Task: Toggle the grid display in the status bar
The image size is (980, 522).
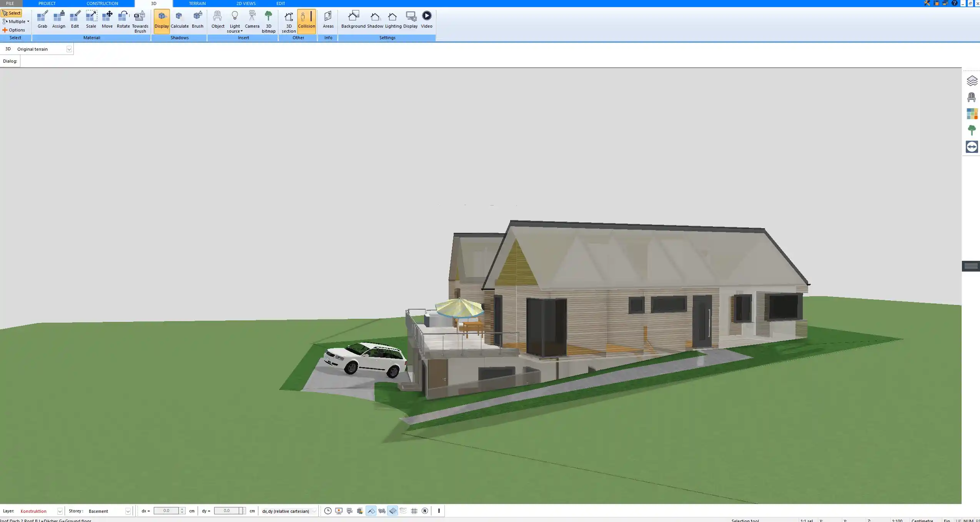Action: click(x=414, y=511)
